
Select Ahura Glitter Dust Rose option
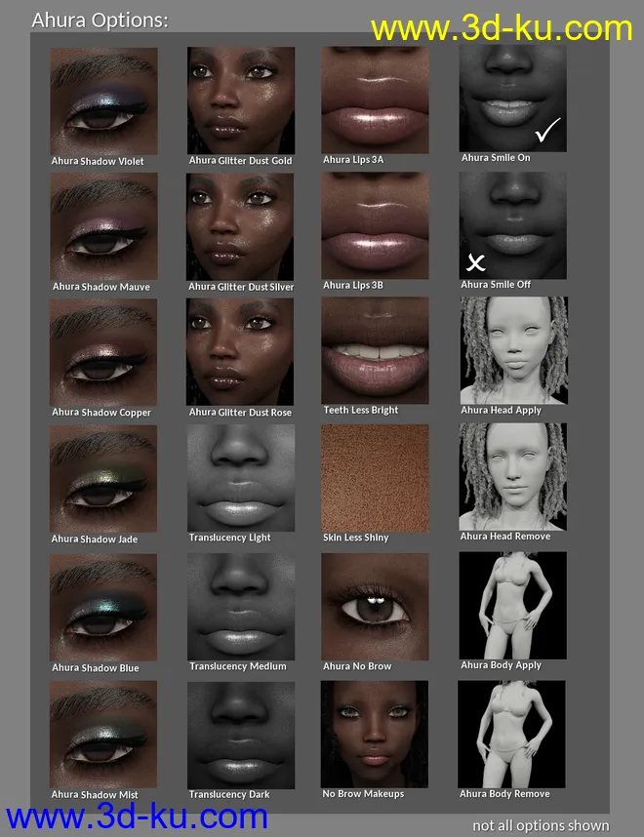(240, 352)
